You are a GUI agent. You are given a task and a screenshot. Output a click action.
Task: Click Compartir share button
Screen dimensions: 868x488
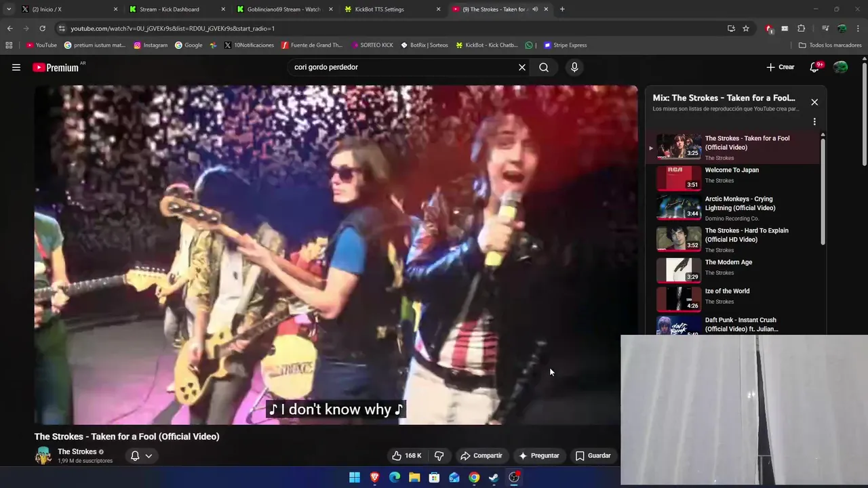481,455
